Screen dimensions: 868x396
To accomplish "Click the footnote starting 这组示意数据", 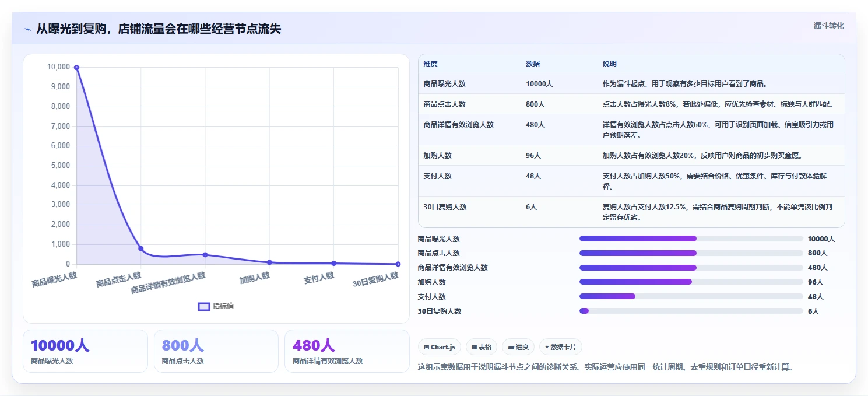I will point(605,367).
